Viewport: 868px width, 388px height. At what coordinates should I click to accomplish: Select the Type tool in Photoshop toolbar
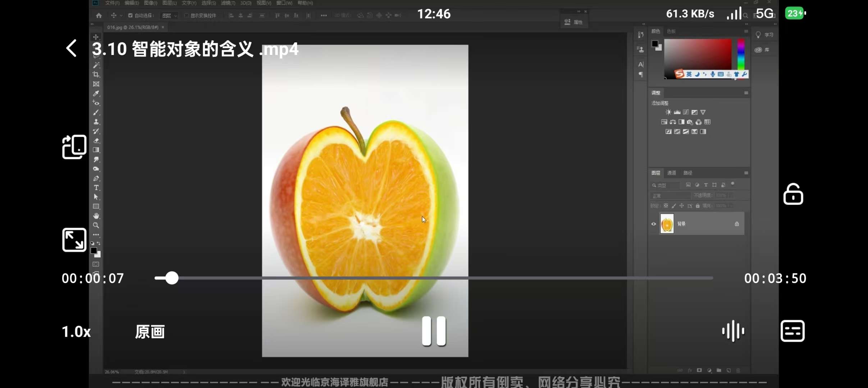96,188
